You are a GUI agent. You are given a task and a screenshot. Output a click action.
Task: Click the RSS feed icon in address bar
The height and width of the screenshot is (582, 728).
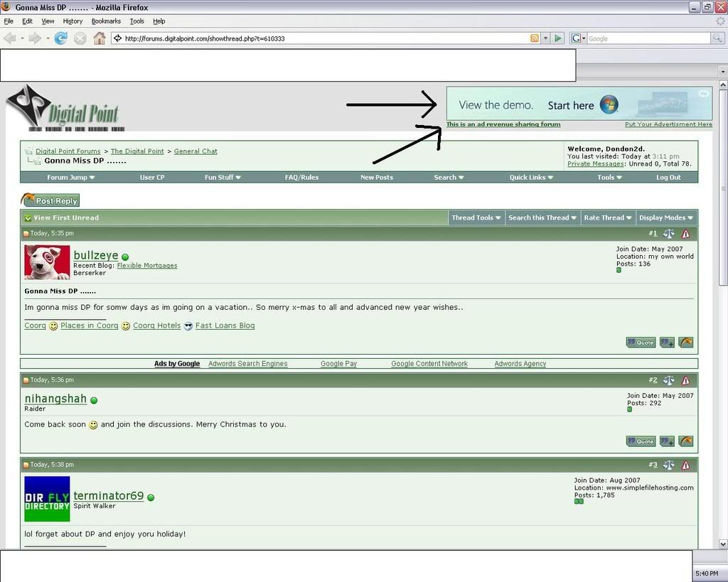(534, 38)
